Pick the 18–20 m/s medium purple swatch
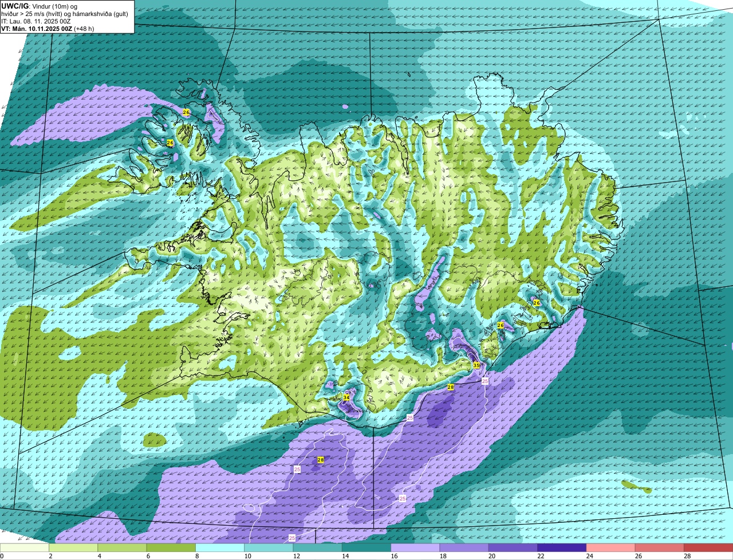Viewport: 733px width, 560px height. point(464,548)
